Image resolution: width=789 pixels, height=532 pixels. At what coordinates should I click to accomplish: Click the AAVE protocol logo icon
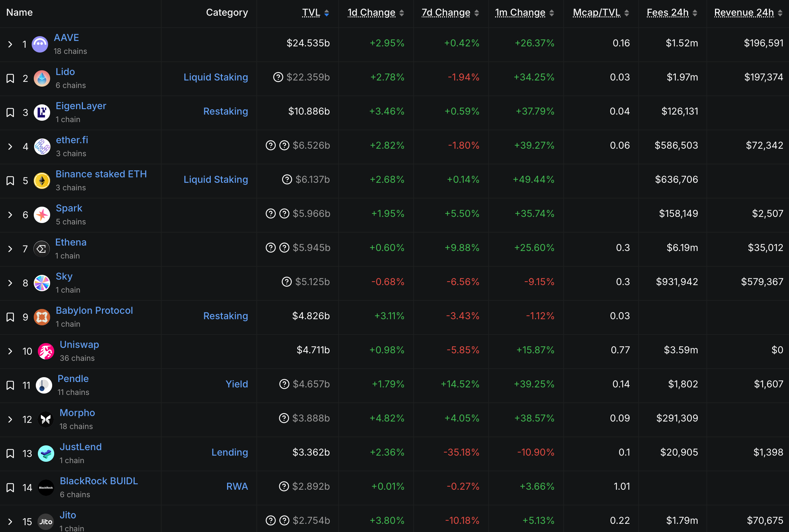(x=40, y=44)
